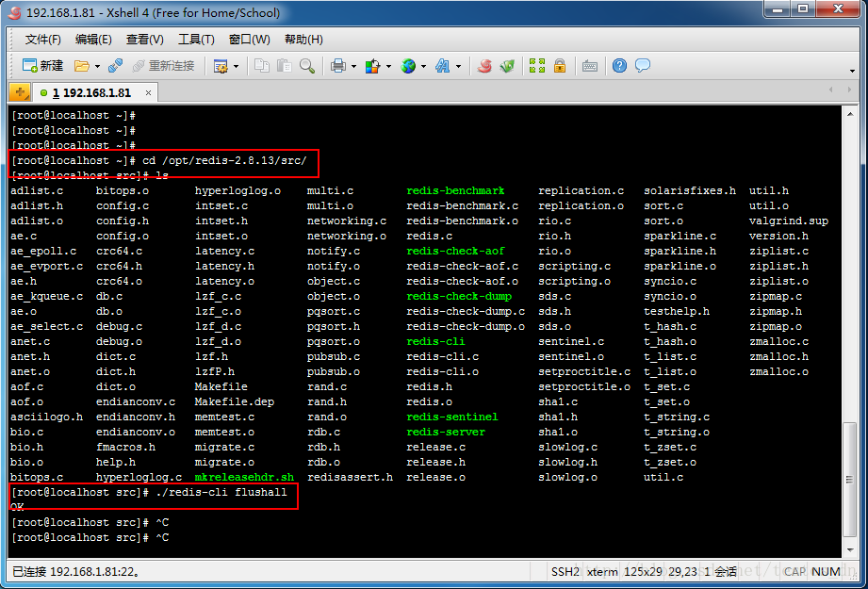Expand the print dropdown arrow
This screenshot has height=589, width=868.
click(x=353, y=66)
